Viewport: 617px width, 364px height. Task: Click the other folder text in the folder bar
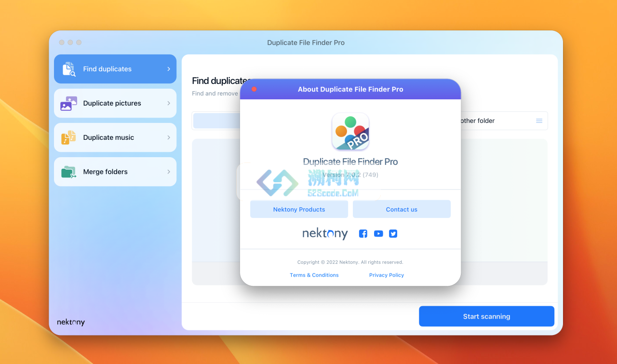click(x=478, y=121)
